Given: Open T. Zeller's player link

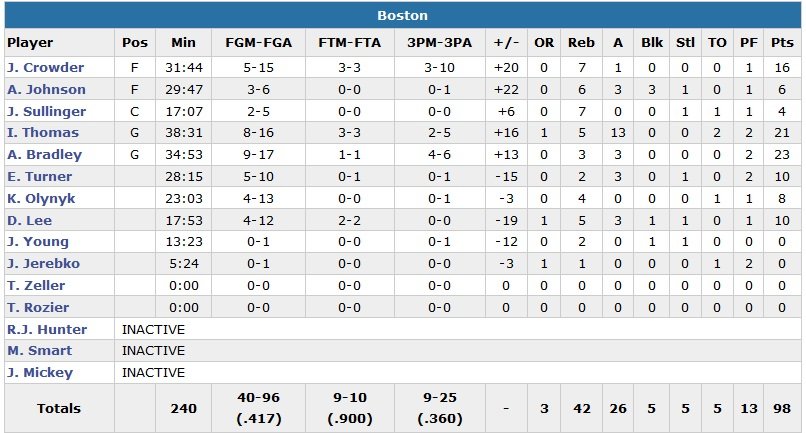Looking at the screenshot, I should [x=36, y=286].
